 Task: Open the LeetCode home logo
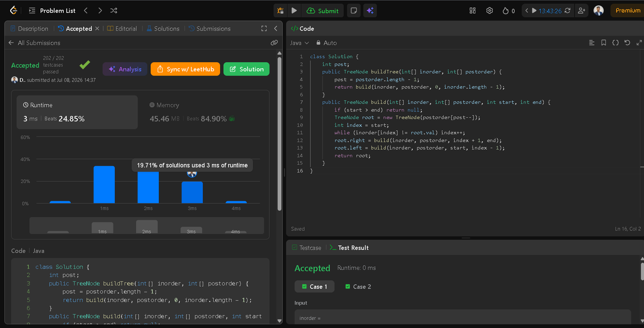pos(13,10)
